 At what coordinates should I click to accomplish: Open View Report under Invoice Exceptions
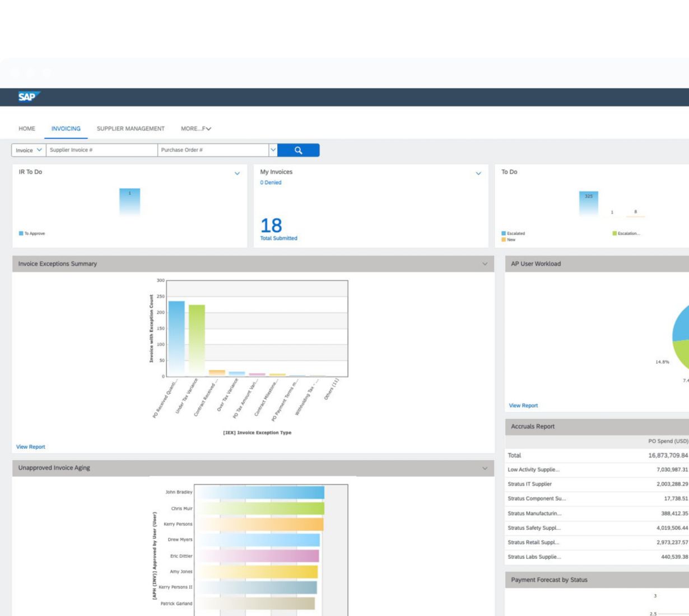tap(31, 447)
